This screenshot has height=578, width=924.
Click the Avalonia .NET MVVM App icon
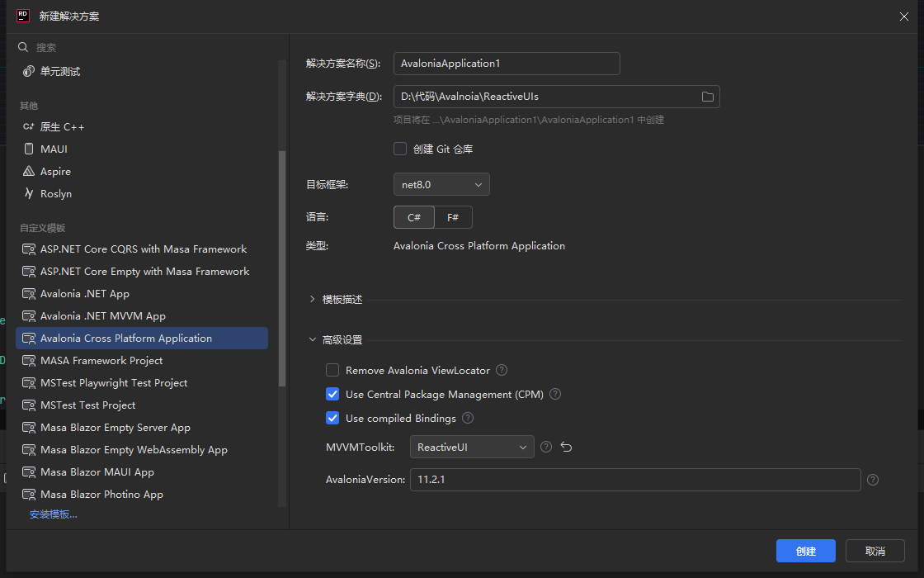pyautogui.click(x=28, y=316)
